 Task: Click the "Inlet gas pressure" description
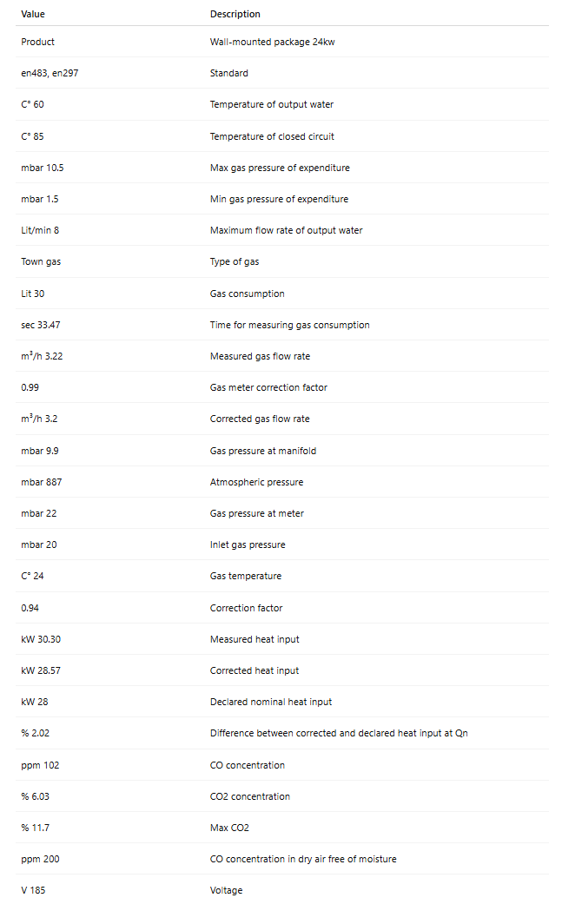click(248, 544)
